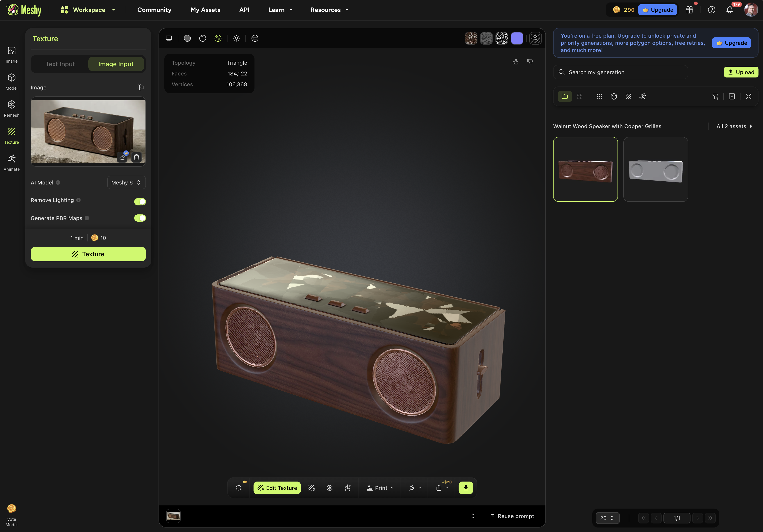Click the viewport light settings sun icon

pyautogui.click(x=236, y=38)
